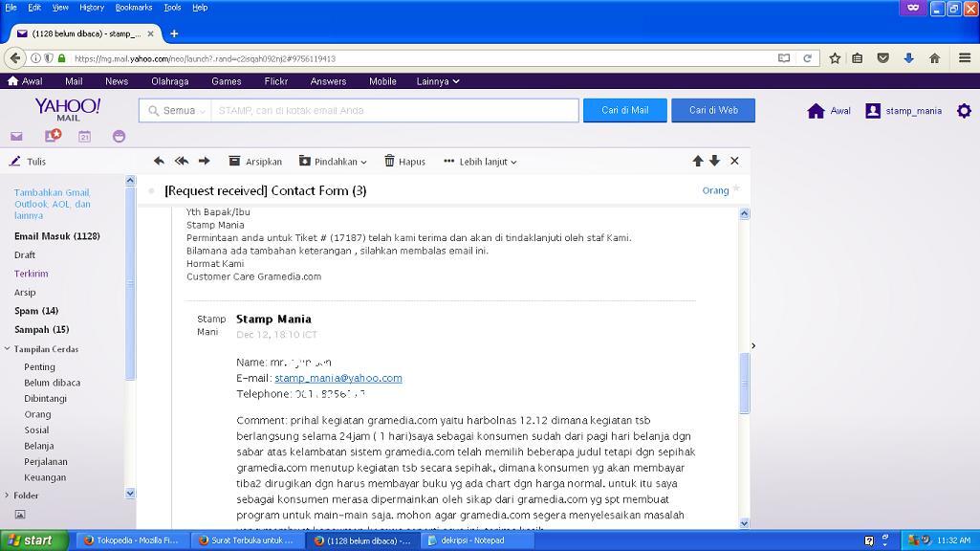This screenshot has height=551, width=980.
Task: Click the Windows start button
Action: (x=34, y=540)
